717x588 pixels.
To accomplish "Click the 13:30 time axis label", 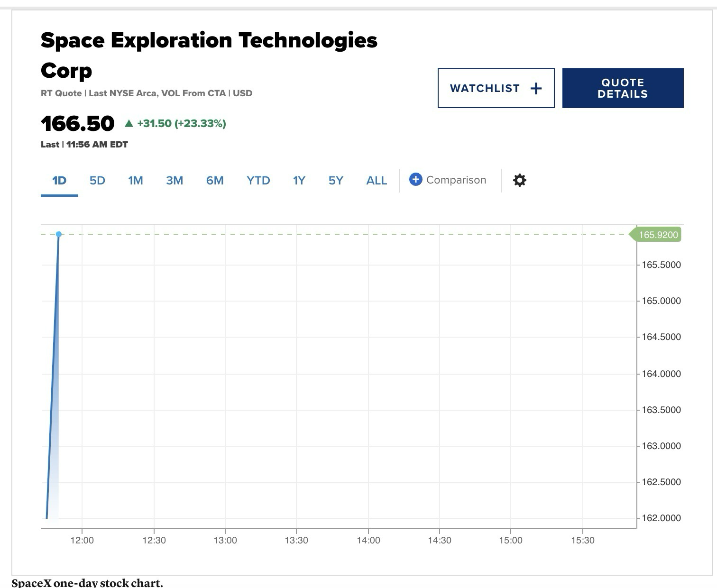I will (x=296, y=541).
